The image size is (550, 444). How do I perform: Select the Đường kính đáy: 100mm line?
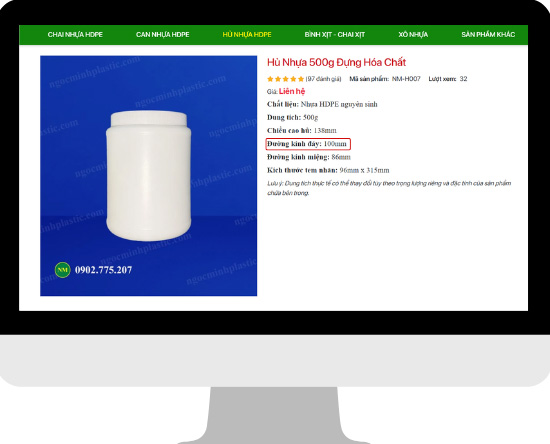tap(308, 144)
